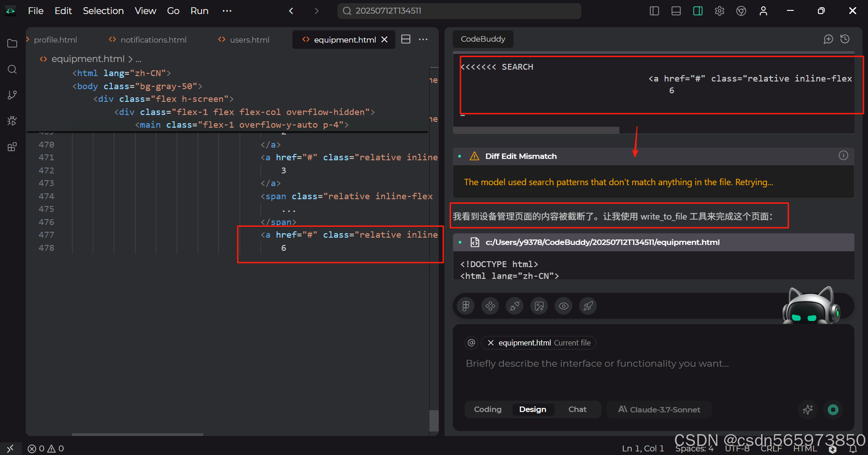The width and height of the screenshot is (868, 455).
Task: Toggle the primary side bar layout icon
Action: tap(654, 11)
